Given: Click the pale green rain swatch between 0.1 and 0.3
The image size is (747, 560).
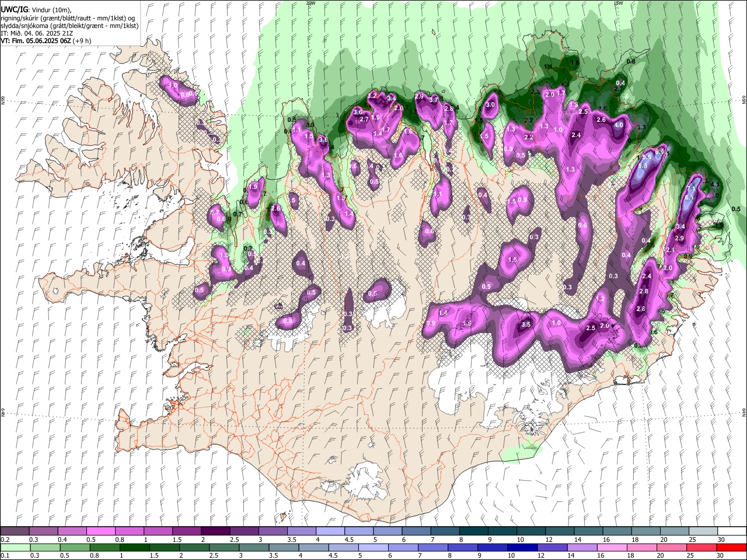Looking at the screenshot, I should [15, 548].
